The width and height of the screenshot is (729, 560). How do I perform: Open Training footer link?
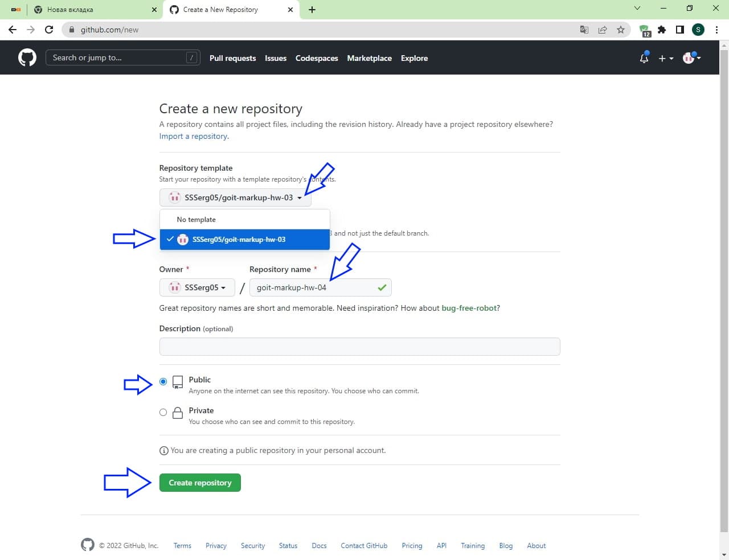click(x=473, y=545)
